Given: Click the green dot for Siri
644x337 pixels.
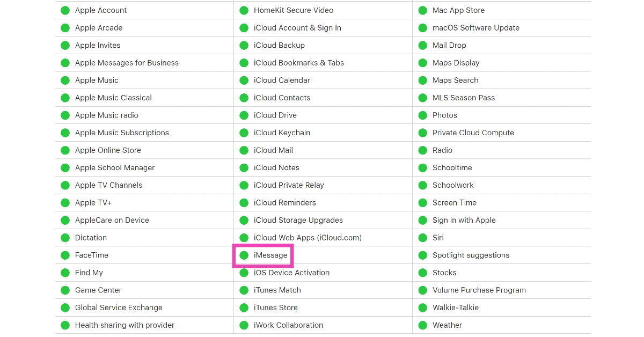Looking at the screenshot, I should pyautogui.click(x=422, y=238).
